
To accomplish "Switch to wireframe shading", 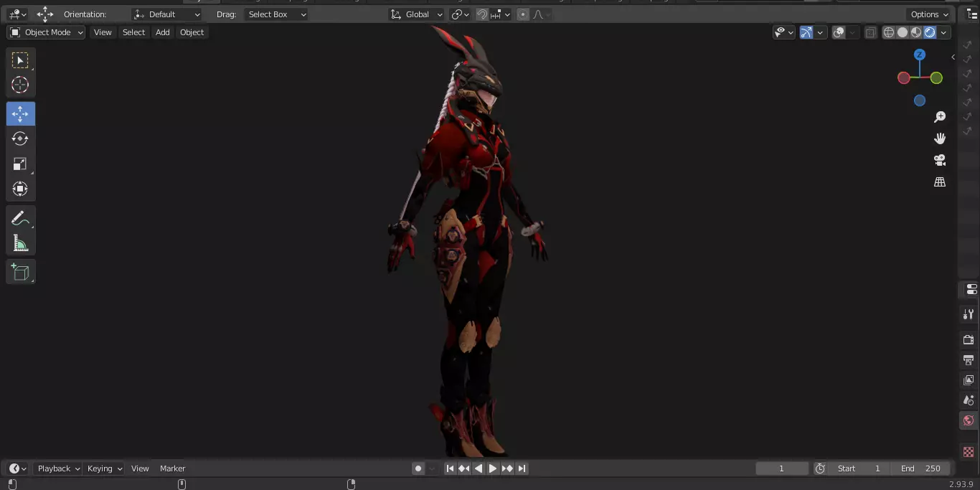I will [x=889, y=32].
